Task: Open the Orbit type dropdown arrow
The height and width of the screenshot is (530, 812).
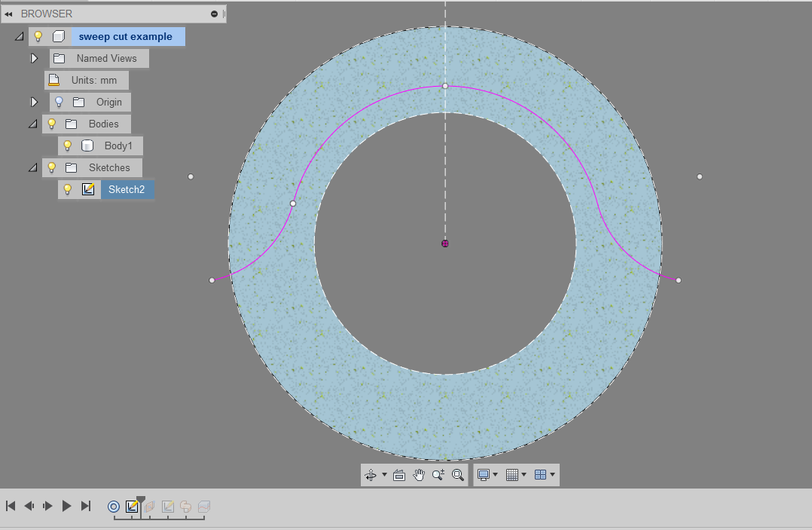Action: pyautogui.click(x=384, y=474)
